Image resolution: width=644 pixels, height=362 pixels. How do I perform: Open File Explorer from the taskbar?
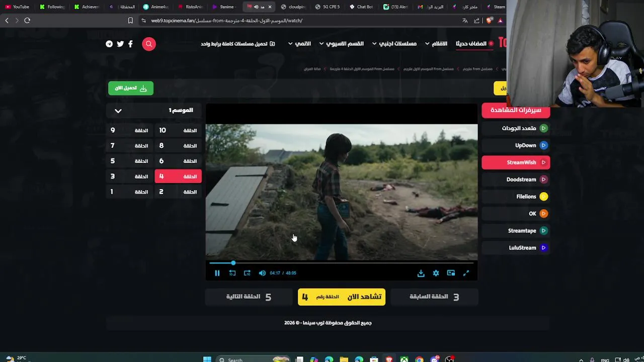(344, 359)
